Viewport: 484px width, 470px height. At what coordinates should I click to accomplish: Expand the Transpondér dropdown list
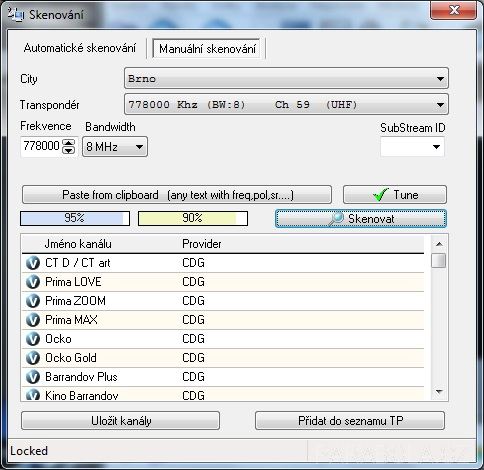tap(286, 105)
